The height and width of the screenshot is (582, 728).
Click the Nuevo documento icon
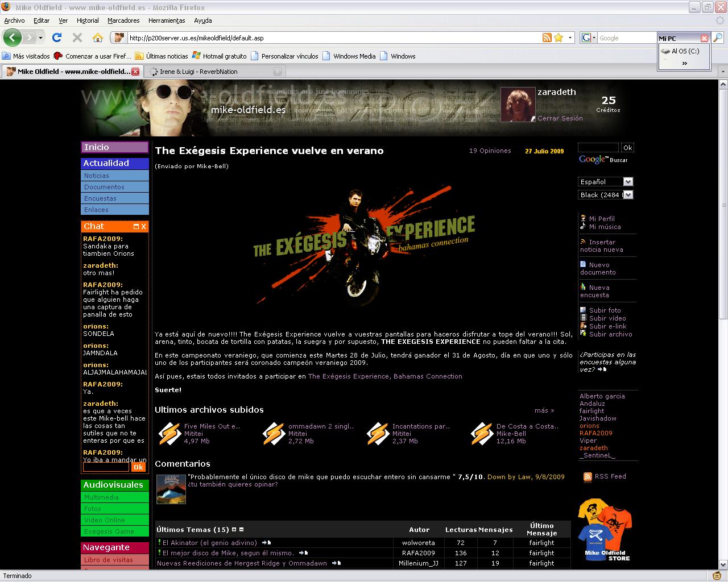pos(583,264)
